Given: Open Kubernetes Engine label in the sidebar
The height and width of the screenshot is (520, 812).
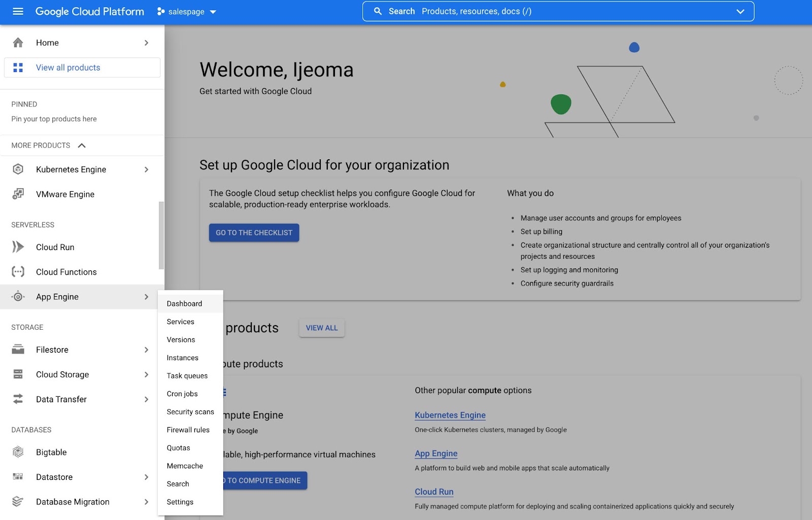Looking at the screenshot, I should tap(71, 169).
